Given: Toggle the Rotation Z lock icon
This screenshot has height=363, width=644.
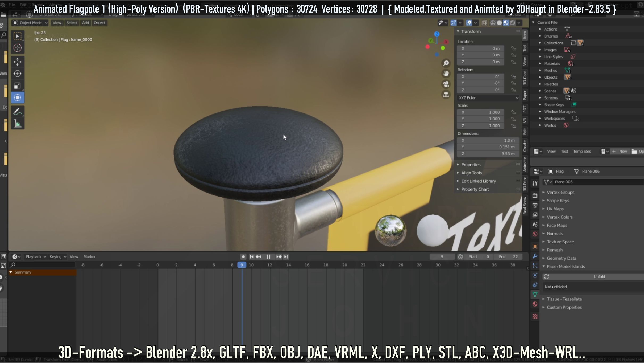Looking at the screenshot, I should [x=513, y=90].
